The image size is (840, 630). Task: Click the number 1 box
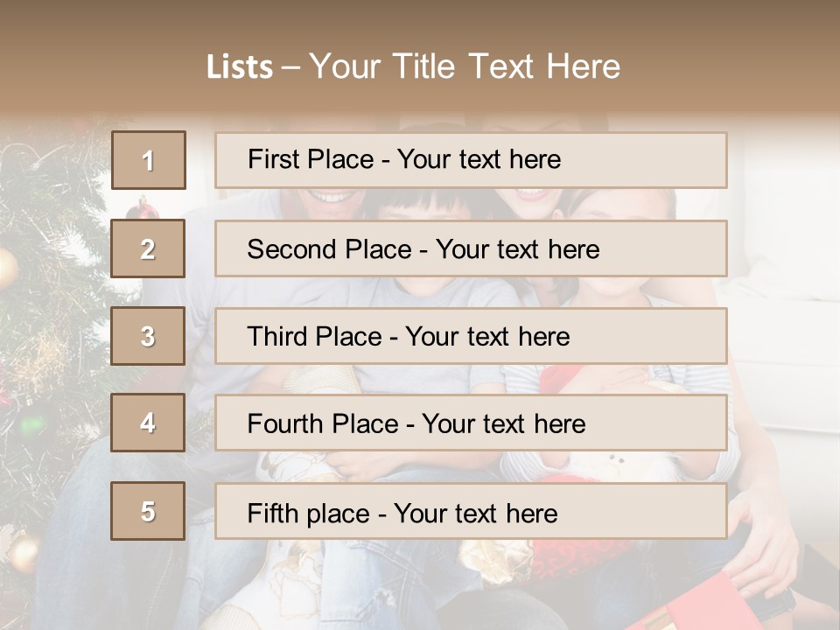148,160
